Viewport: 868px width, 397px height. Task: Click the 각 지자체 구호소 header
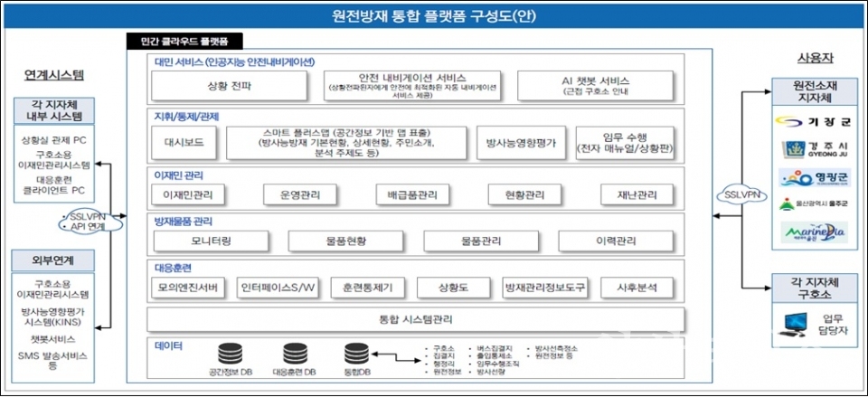[814, 289]
